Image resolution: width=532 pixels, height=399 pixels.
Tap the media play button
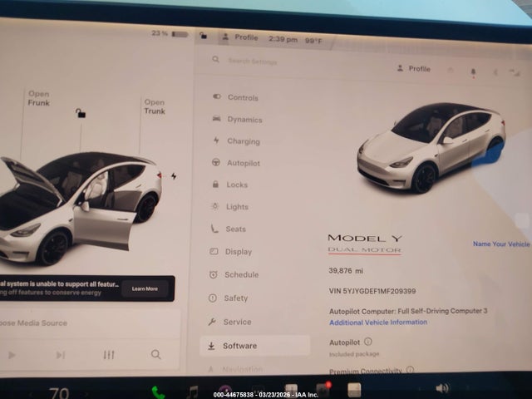point(12,355)
